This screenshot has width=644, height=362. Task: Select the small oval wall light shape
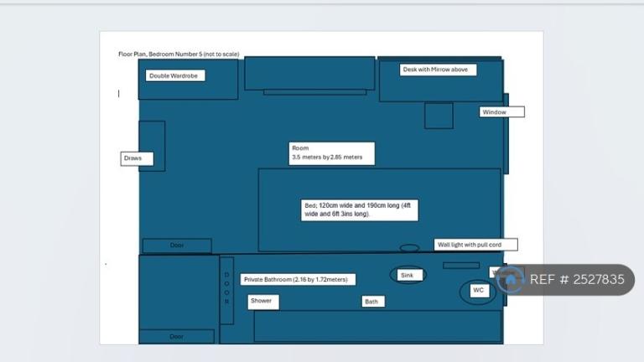409,248
